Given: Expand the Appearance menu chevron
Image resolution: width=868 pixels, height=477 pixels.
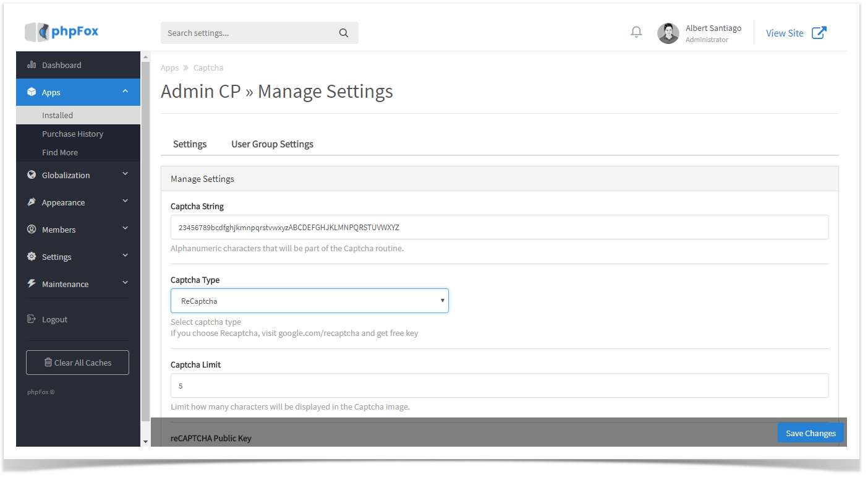Looking at the screenshot, I should point(126,202).
